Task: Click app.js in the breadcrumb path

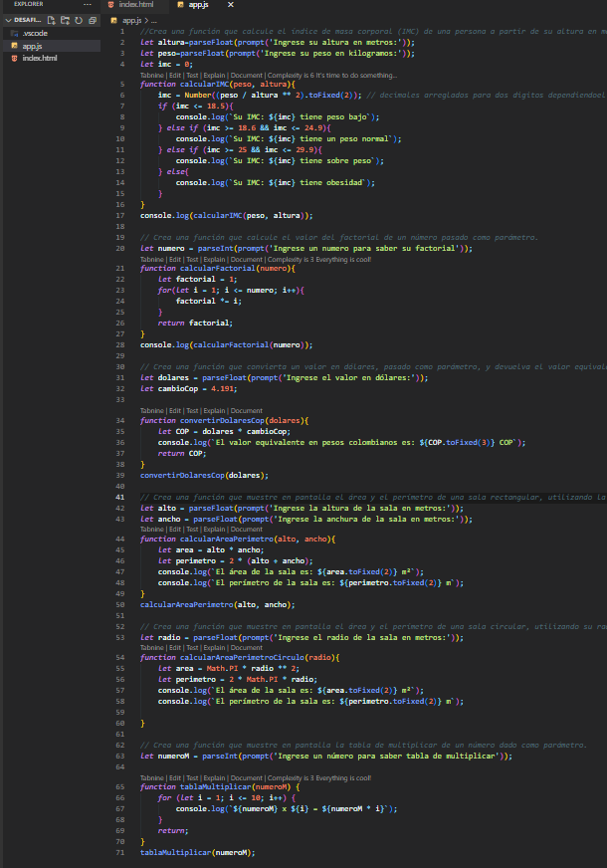Action: coord(131,21)
